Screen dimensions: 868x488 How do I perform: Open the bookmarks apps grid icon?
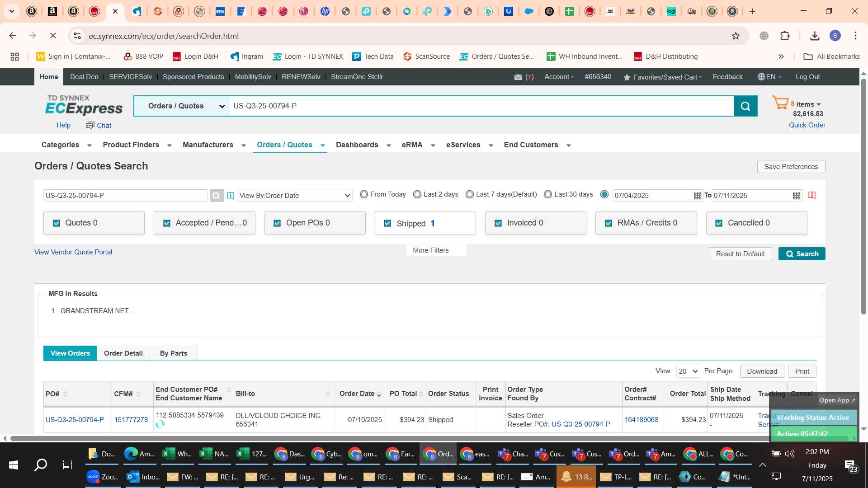pos(14,56)
